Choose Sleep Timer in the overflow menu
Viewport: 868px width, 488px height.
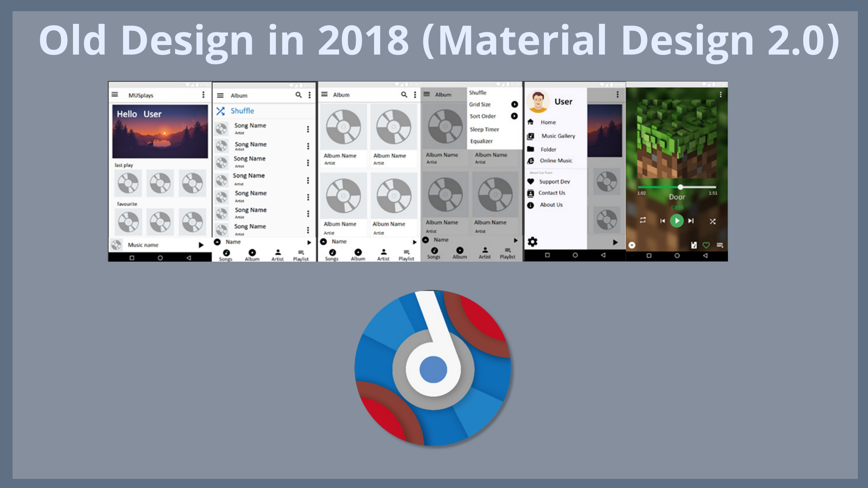[x=485, y=129]
